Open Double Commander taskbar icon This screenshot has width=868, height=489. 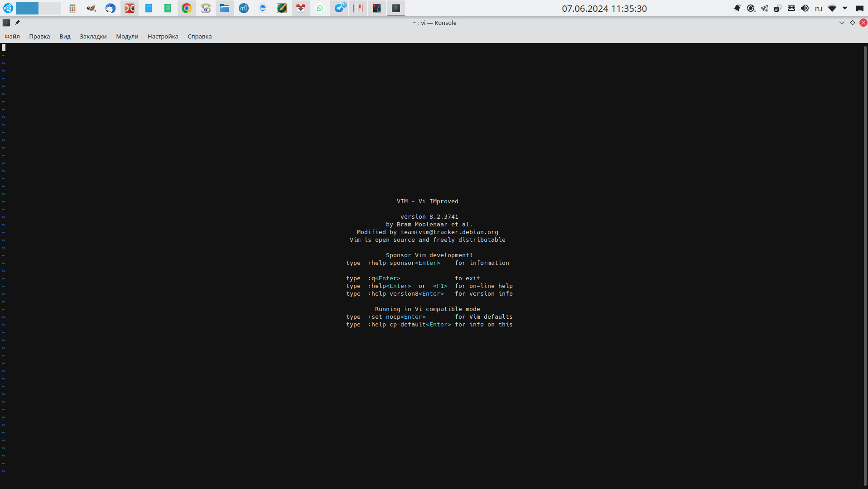click(x=130, y=8)
